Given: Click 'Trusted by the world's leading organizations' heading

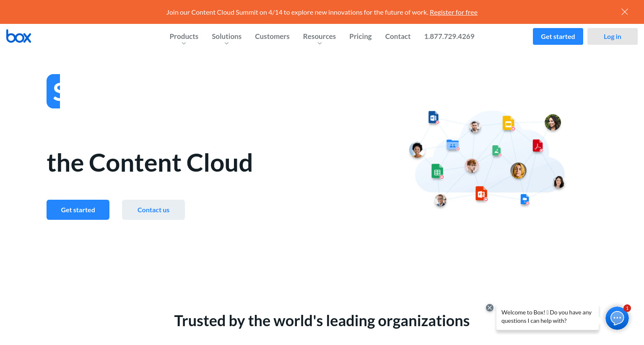Looking at the screenshot, I should 322,321.
